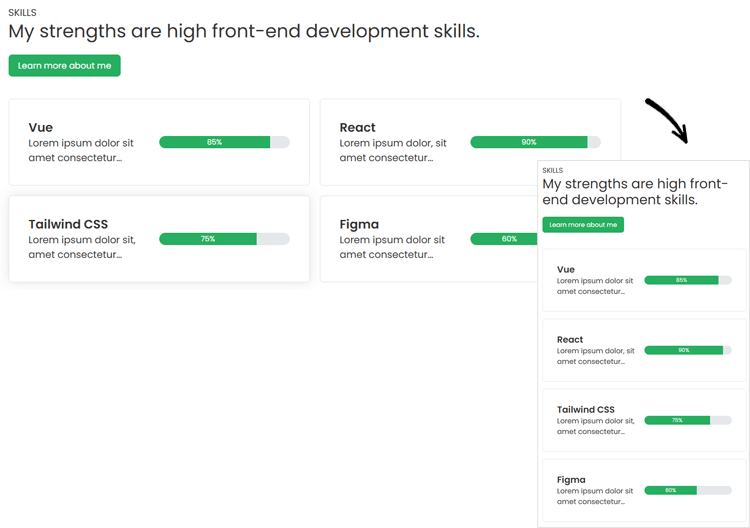Viewport: 750px width, 528px height.
Task: Click the Tailwind CSS 75% bar in mobile preview
Action: pos(688,420)
